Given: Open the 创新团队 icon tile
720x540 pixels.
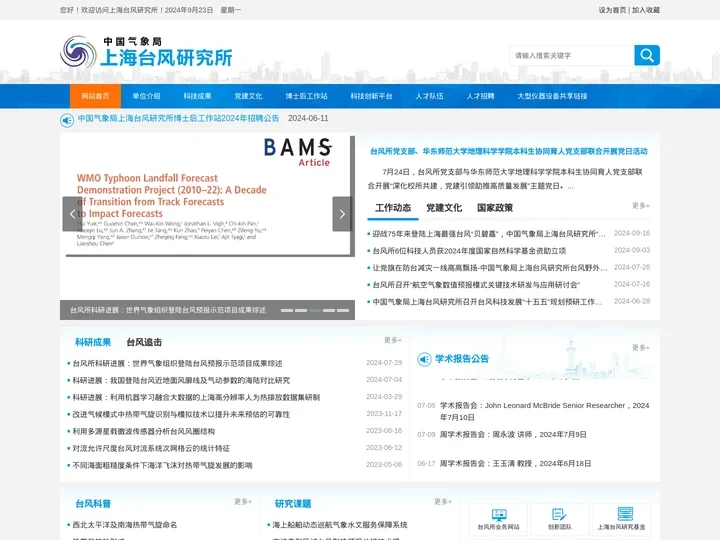Looking at the screenshot, I should [560, 519].
